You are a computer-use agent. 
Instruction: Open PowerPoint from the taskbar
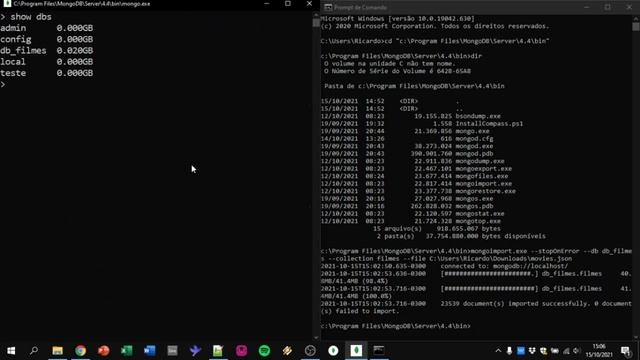104,351
